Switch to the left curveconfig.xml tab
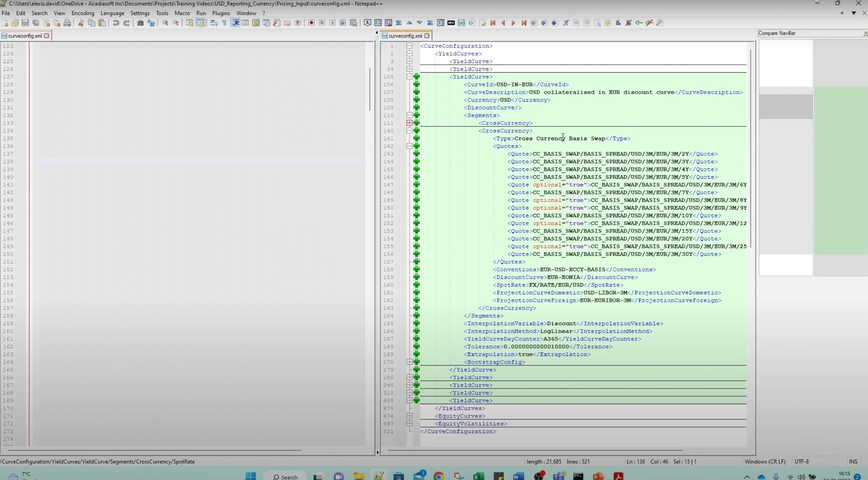Screen dimensions: 868x480 click(25, 36)
